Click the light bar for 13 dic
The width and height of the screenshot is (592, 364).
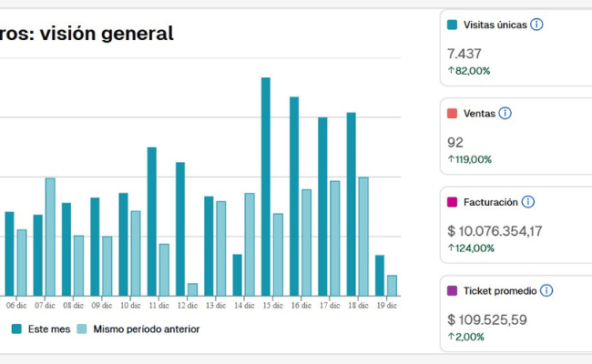pyautogui.click(x=221, y=248)
